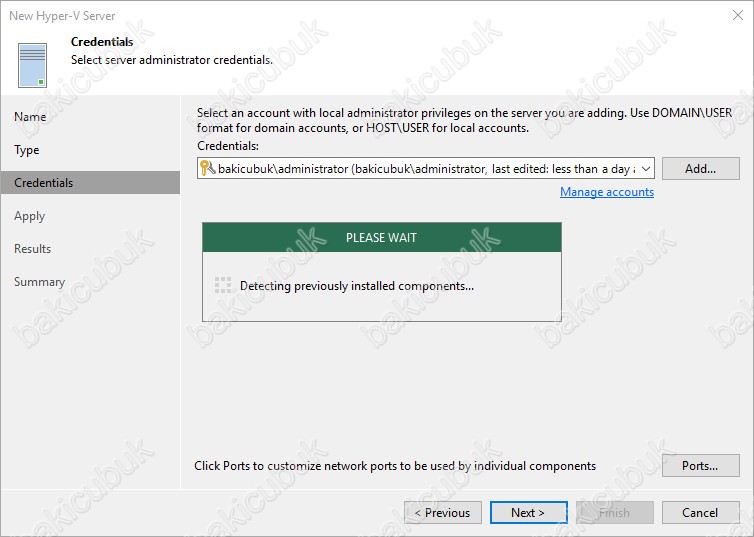The height and width of the screenshot is (537, 754).
Task: Click the 'Click Ports to customize network ports' text
Action: coord(395,466)
